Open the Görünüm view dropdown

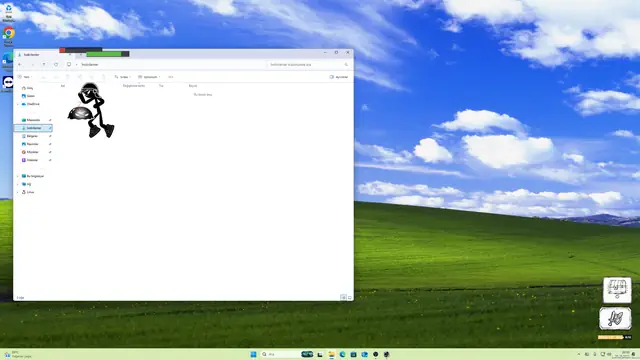click(149, 77)
